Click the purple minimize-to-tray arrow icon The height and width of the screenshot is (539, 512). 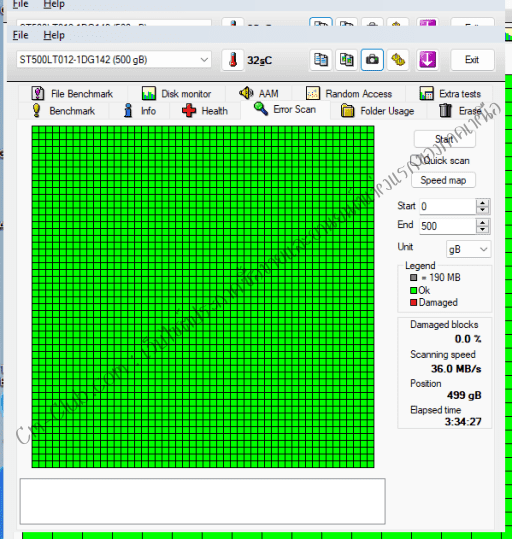(x=427, y=60)
